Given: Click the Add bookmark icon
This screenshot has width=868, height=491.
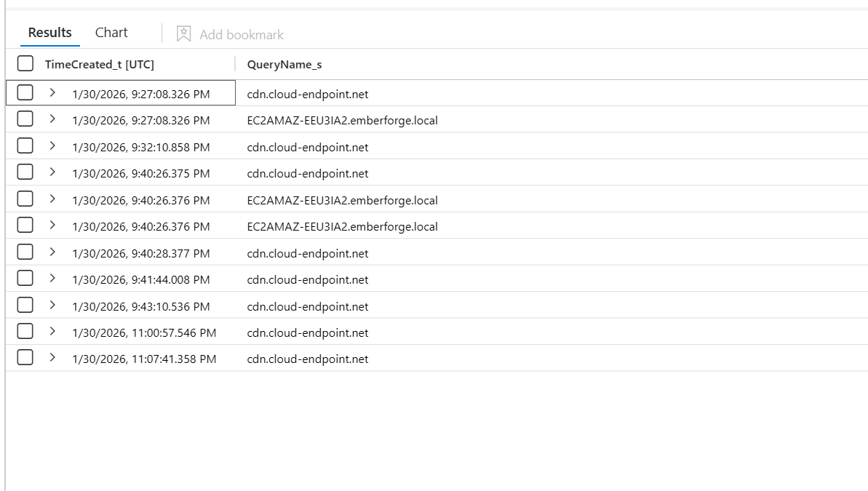Looking at the screenshot, I should (184, 34).
